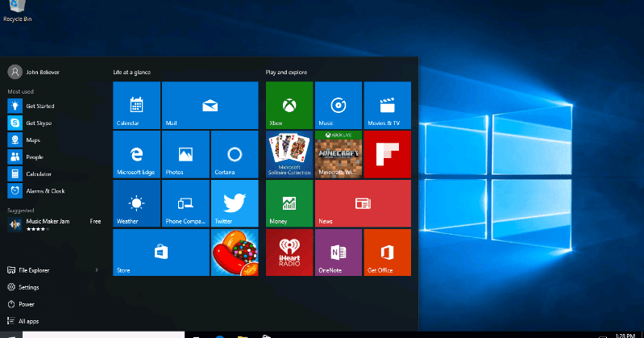Open the Photos tile
Screen dimensions: 644x338
[x=185, y=154]
